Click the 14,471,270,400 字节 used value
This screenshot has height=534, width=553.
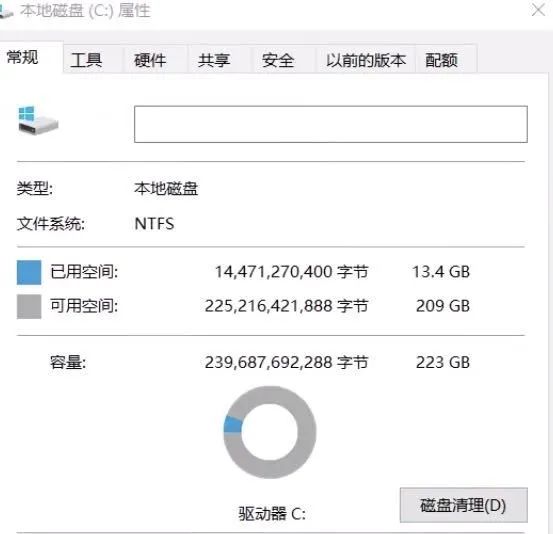pos(292,272)
